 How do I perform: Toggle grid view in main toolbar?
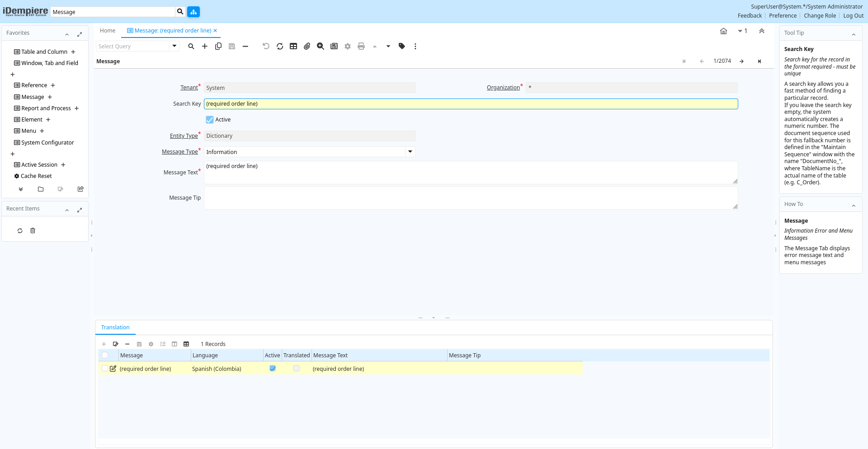click(293, 46)
